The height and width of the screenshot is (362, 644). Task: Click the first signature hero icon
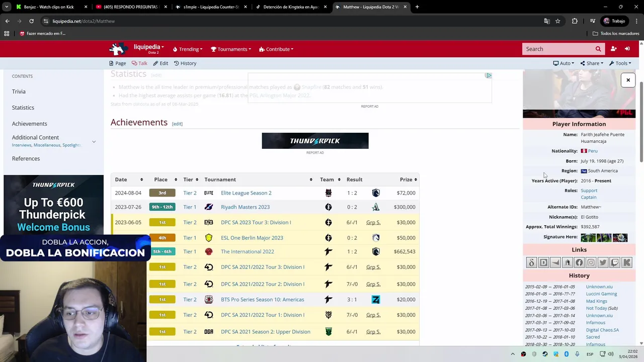588,237
